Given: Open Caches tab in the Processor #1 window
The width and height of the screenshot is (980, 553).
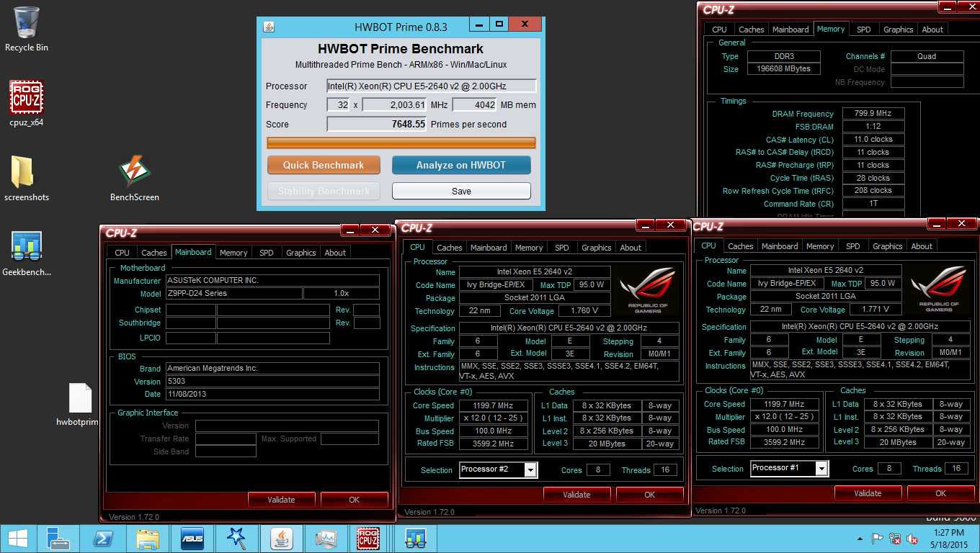Looking at the screenshot, I should click(740, 246).
